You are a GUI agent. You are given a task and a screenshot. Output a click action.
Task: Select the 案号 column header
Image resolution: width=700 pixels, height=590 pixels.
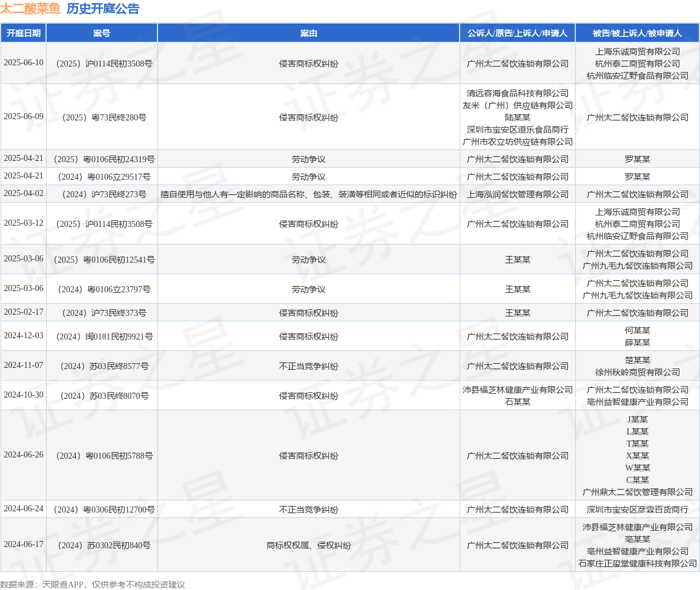(x=102, y=33)
